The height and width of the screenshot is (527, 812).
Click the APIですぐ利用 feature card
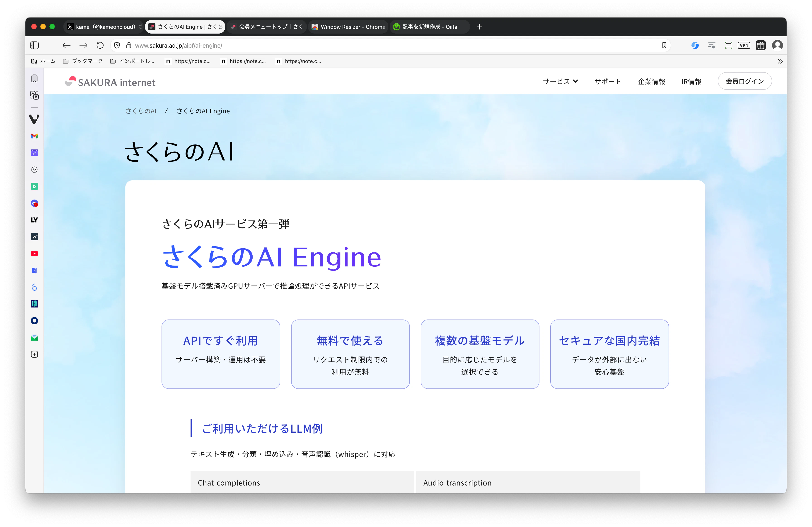point(221,354)
